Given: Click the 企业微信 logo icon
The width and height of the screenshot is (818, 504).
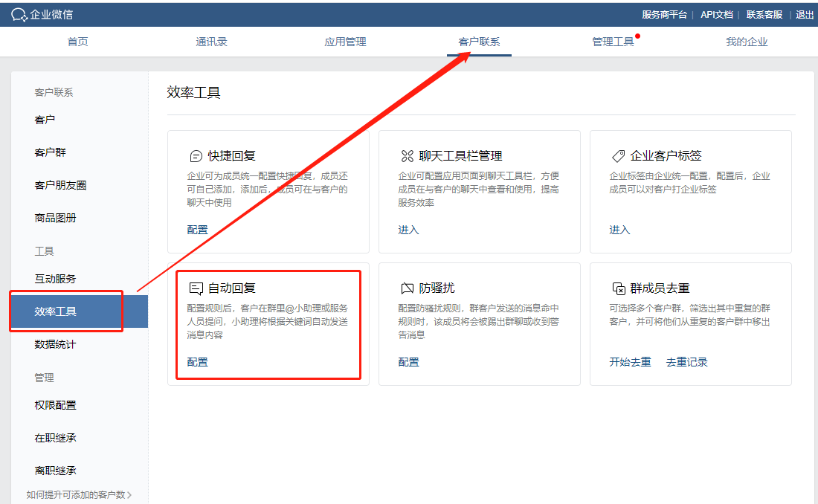Looking at the screenshot, I should (19, 14).
